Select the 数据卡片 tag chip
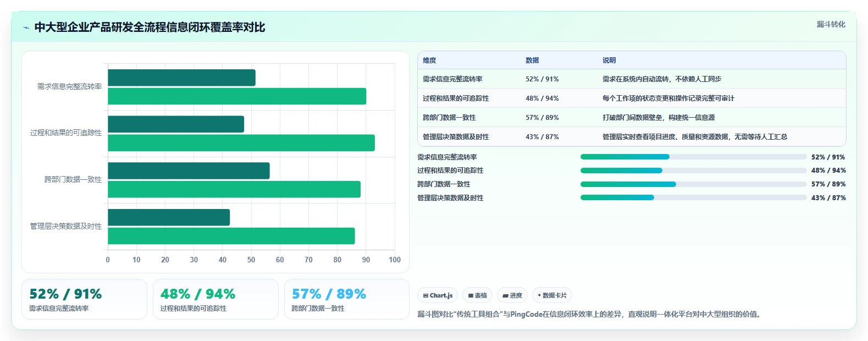Screen dimensions: 868x341 [552, 295]
